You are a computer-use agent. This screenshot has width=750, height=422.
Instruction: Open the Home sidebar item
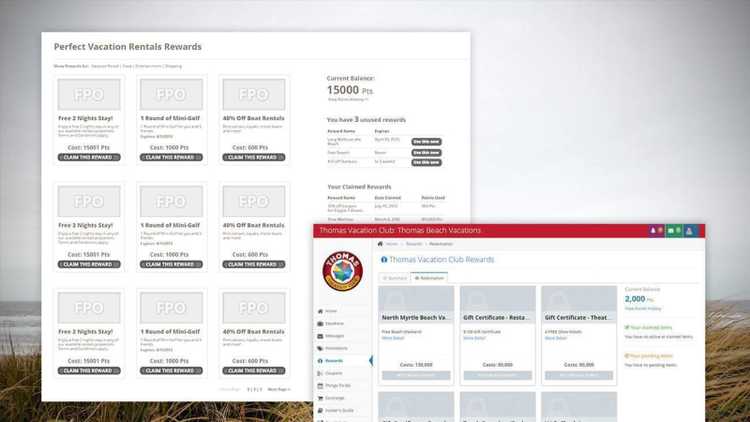(331, 311)
